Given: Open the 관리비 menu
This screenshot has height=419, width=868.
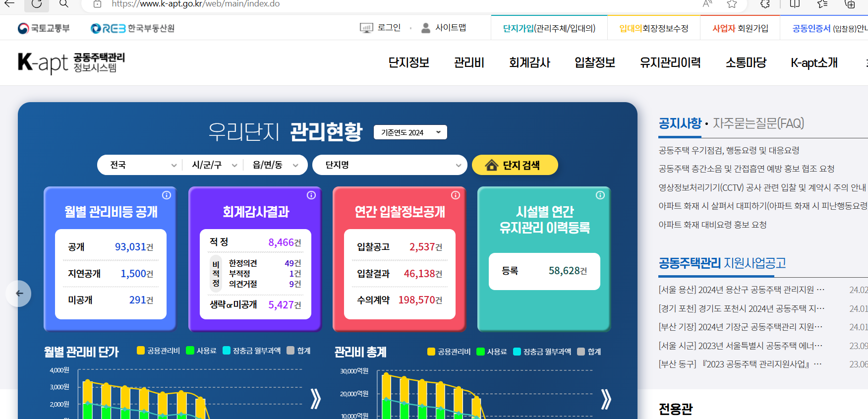Looking at the screenshot, I should (x=469, y=63).
